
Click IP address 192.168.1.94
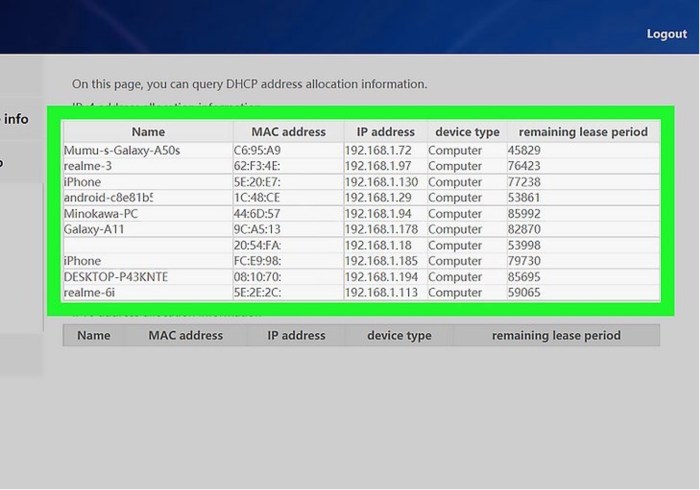378,214
